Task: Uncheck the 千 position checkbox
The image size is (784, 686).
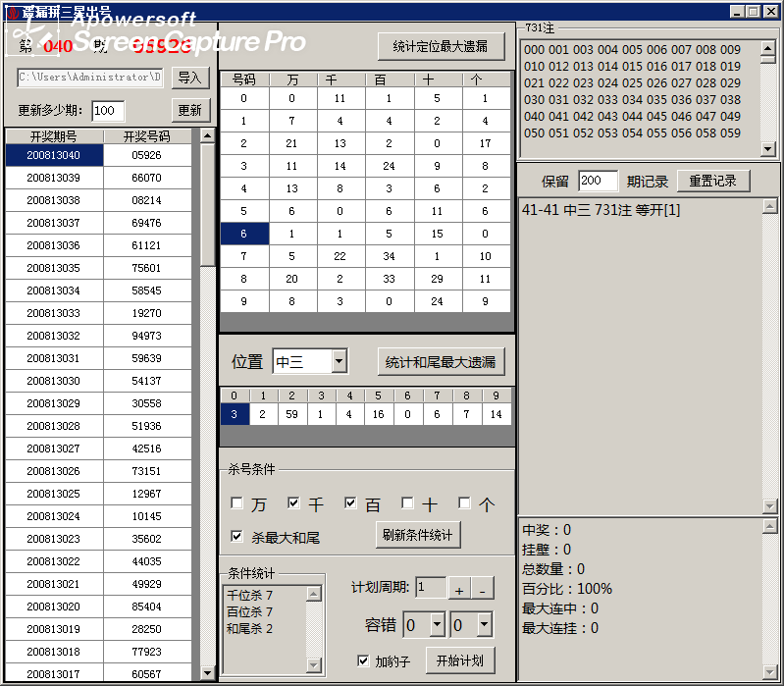Action: click(x=293, y=503)
